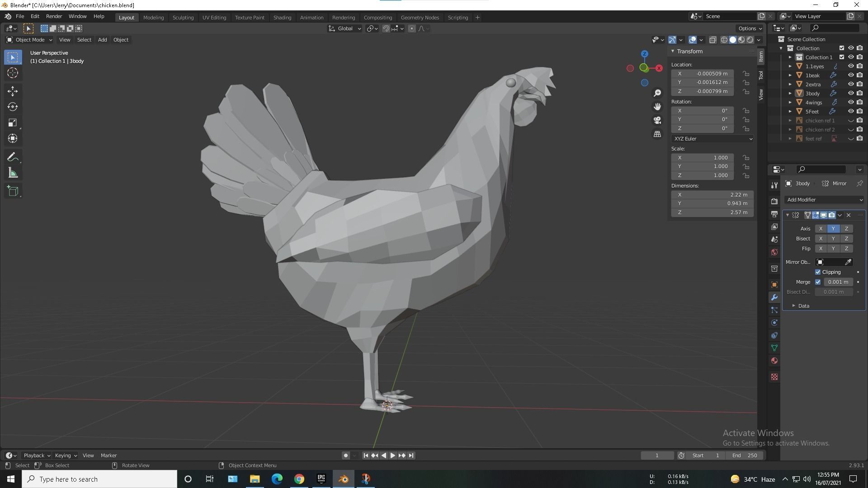Select the Measure tool

13,172
